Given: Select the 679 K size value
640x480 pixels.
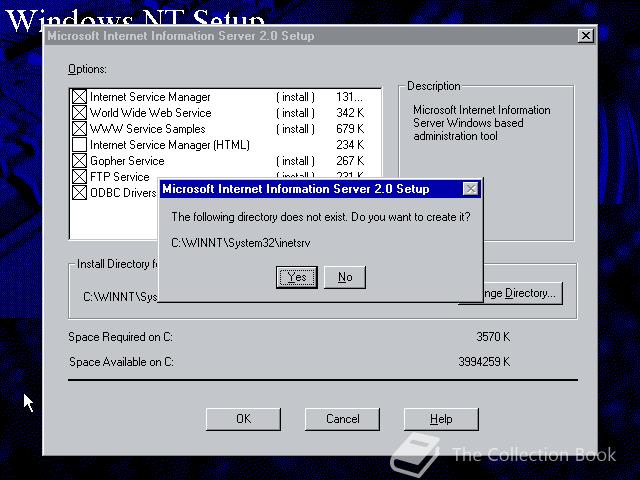Looking at the screenshot, I should tap(350, 129).
